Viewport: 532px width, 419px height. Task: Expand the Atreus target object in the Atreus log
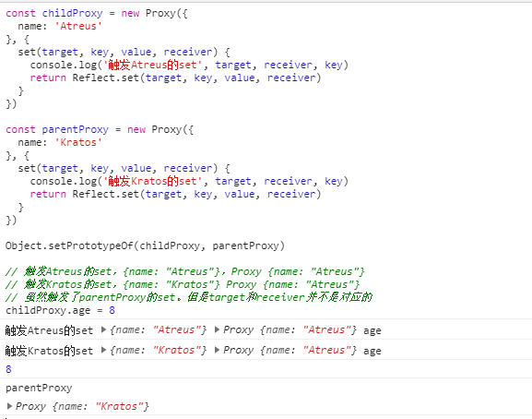(104, 329)
